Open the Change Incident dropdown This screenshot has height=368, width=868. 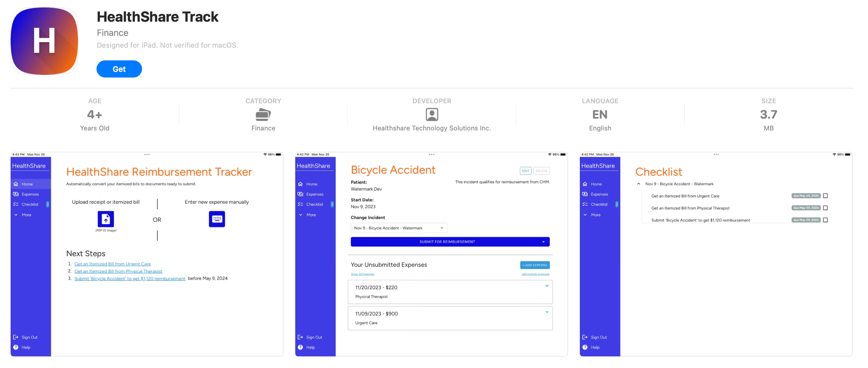click(x=399, y=228)
